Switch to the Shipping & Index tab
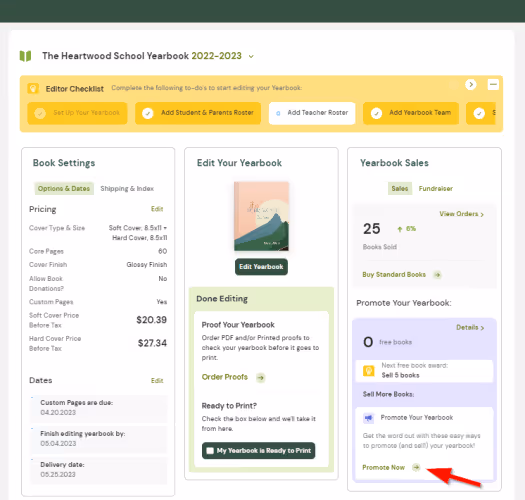Viewport: 525px width, 500px height. (127, 189)
